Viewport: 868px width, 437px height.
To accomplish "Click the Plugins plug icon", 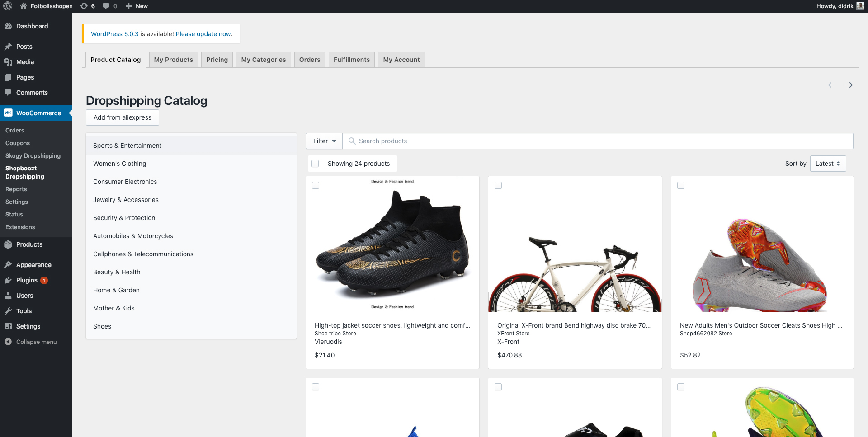I will (8, 280).
